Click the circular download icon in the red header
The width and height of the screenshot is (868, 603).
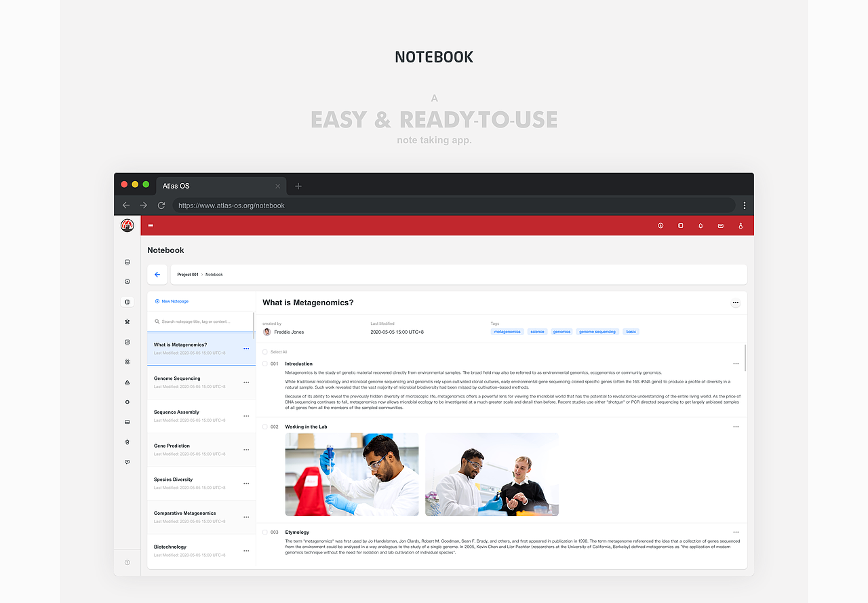pyautogui.click(x=660, y=226)
